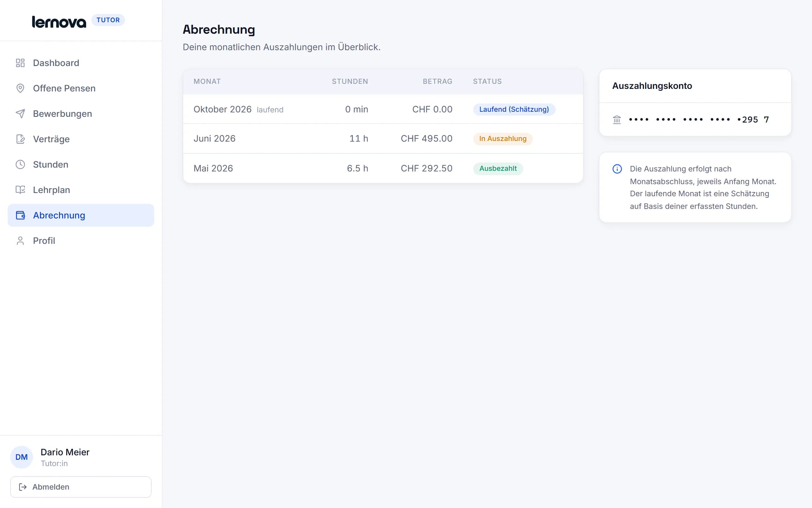The image size is (812, 508).
Task: Click the BETRAG column header
Action: click(x=437, y=81)
